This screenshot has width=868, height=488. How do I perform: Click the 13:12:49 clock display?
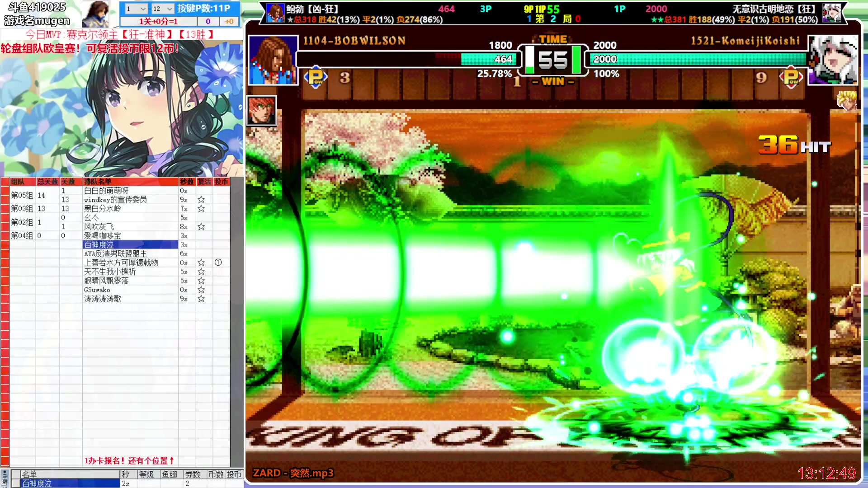[x=827, y=473]
